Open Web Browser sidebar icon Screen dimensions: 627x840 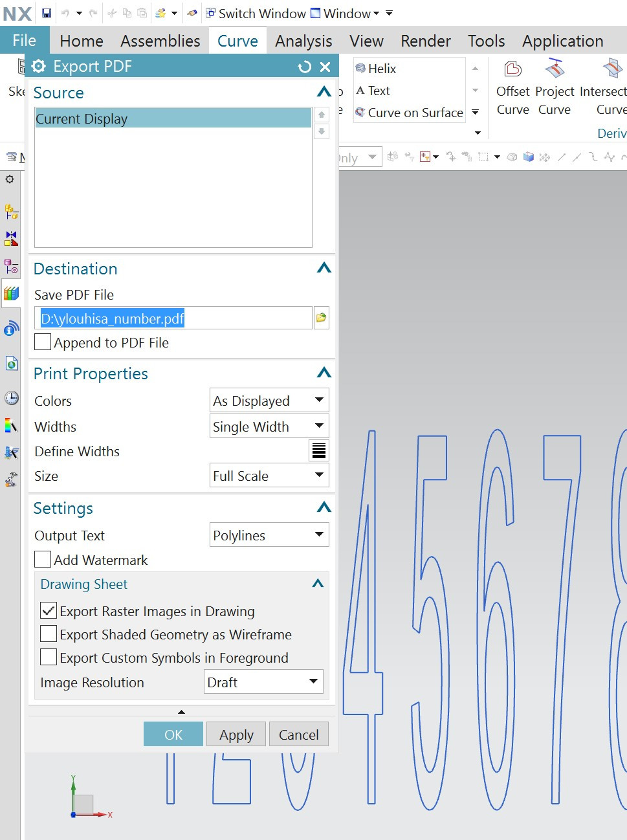11,363
